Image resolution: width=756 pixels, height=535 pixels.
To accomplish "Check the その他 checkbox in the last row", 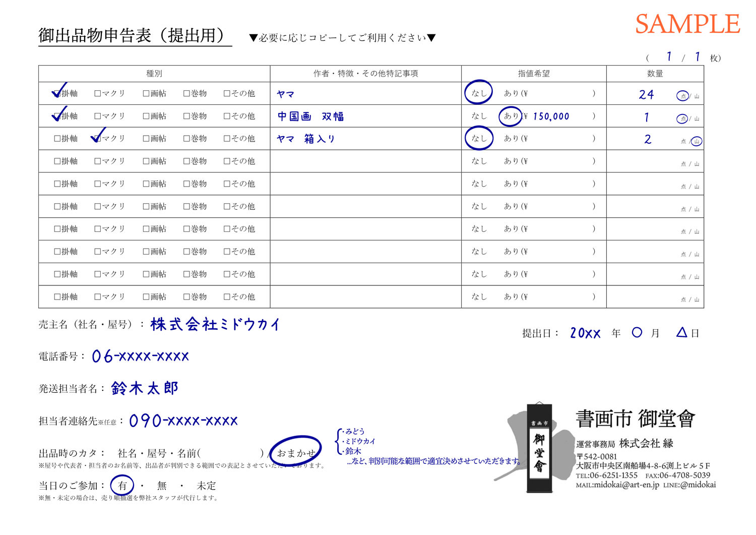I will coord(227,297).
